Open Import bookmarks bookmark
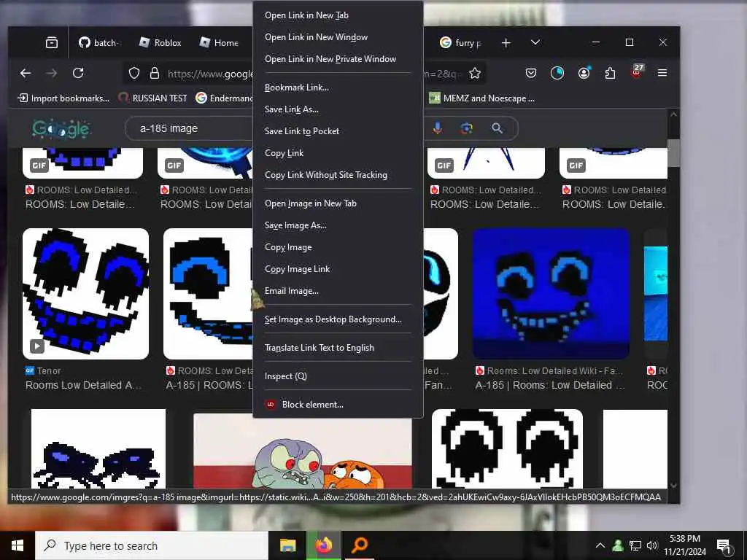747x560 pixels. [64, 98]
